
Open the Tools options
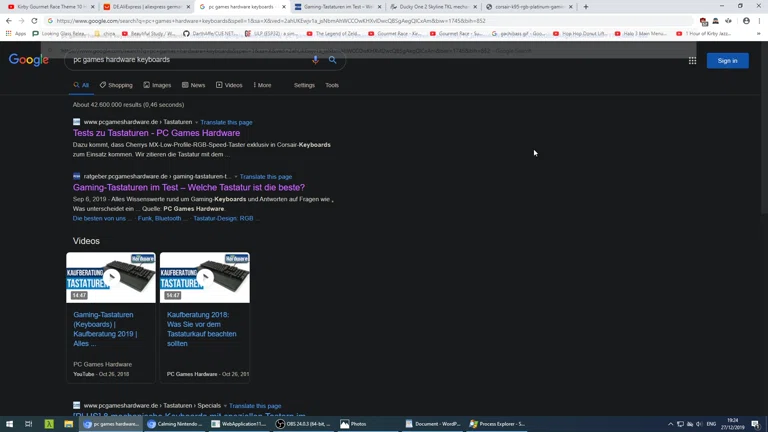[332, 85]
